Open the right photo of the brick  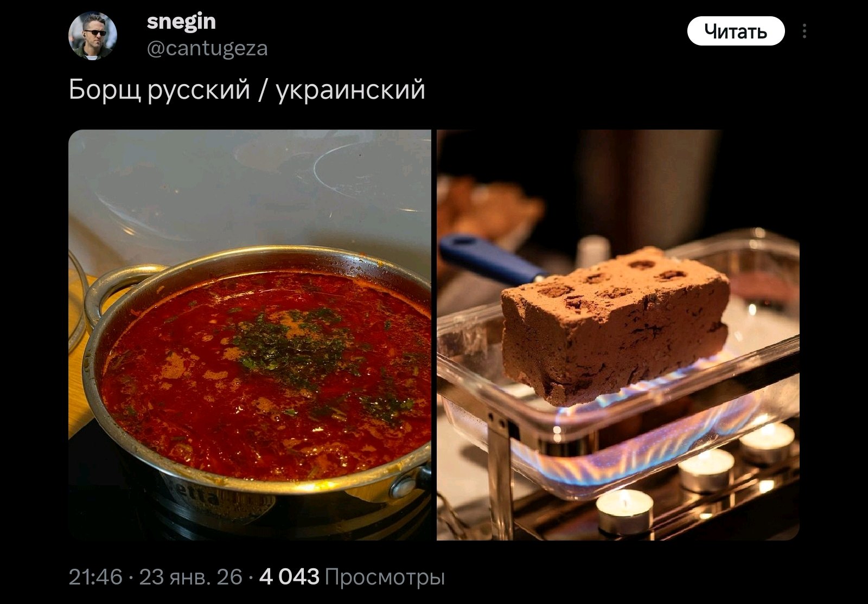point(618,335)
